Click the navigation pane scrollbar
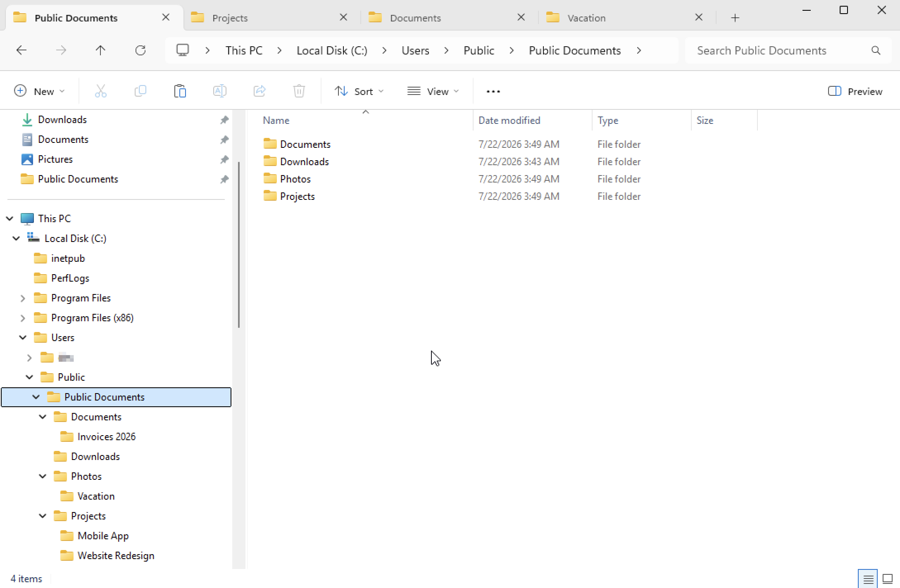This screenshot has width=900, height=588. 238,245
